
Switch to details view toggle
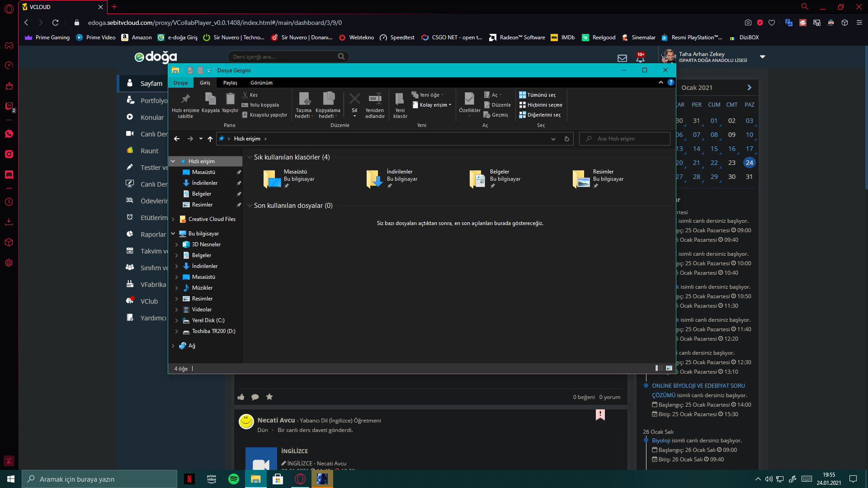coord(659,368)
